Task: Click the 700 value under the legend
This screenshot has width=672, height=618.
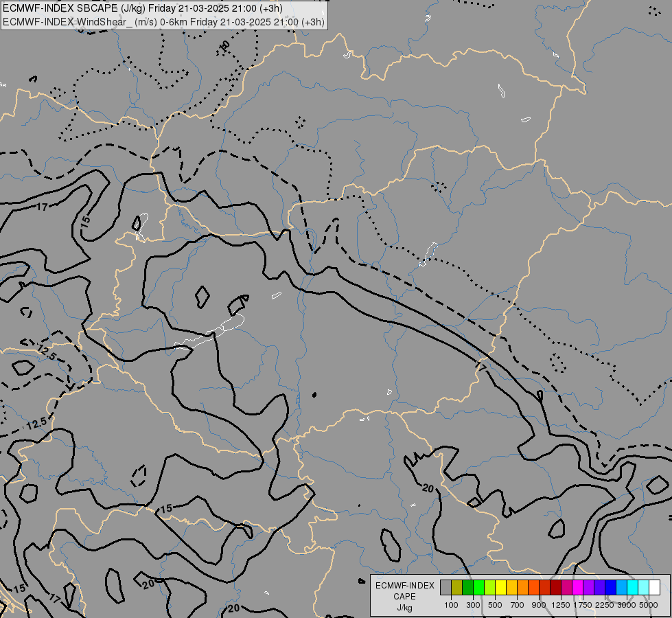Action: coord(518,605)
